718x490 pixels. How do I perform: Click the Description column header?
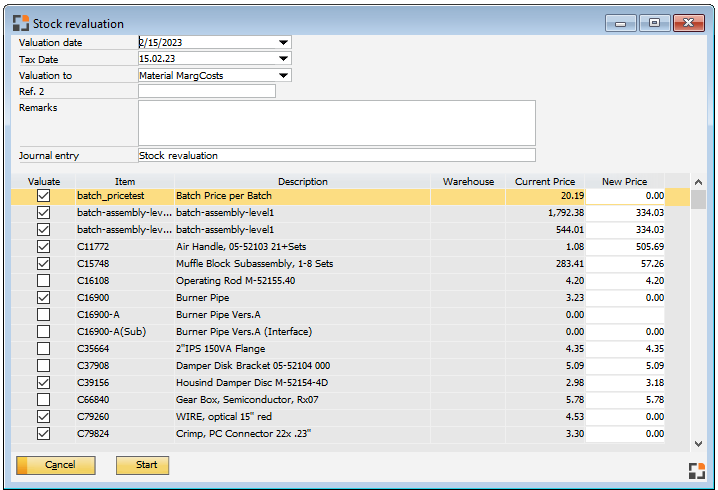pyautogui.click(x=302, y=182)
